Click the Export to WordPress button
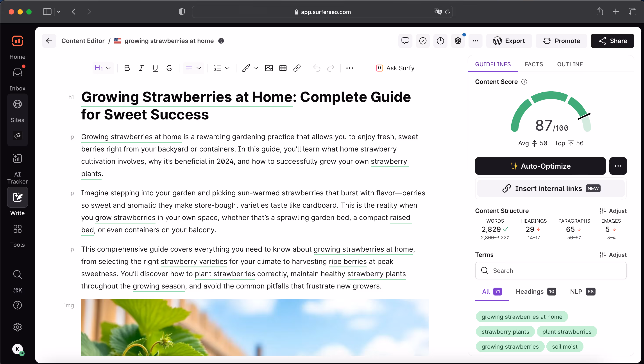 pos(509,41)
